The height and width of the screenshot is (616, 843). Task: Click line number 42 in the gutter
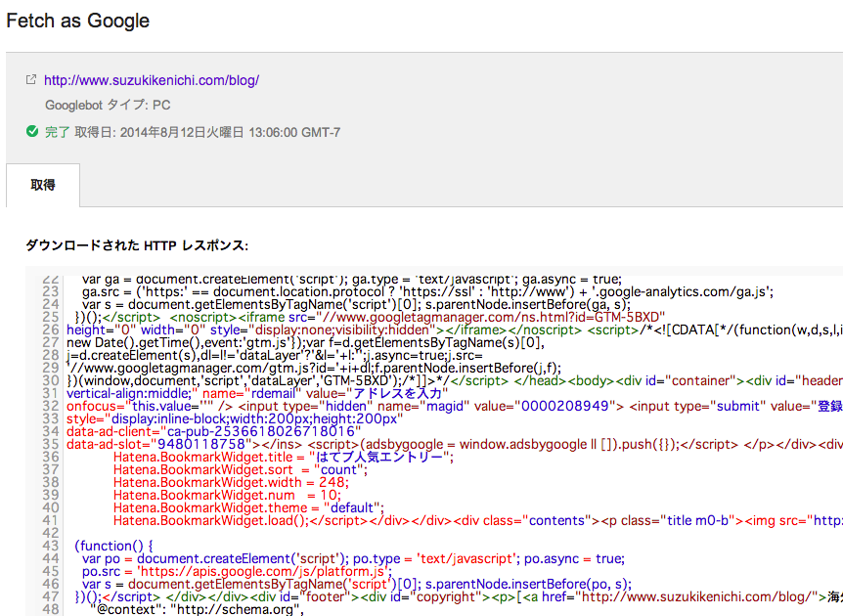click(x=51, y=533)
